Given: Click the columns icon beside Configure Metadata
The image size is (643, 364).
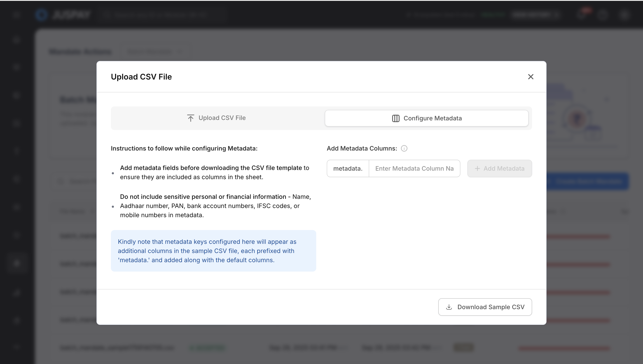Looking at the screenshot, I should pyautogui.click(x=396, y=118).
